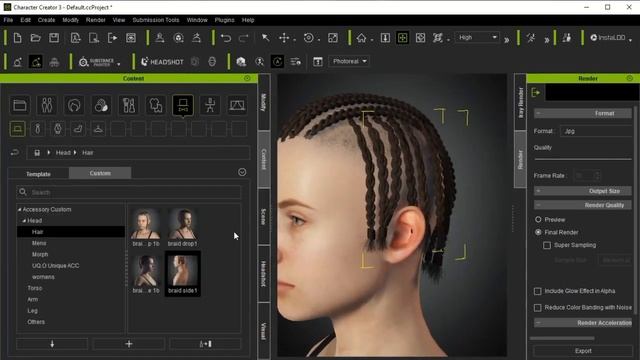
Task: Click the Home camera view icon
Action: [361, 38]
